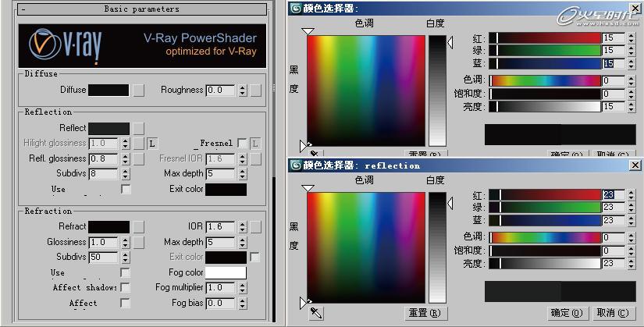The image size is (644, 327).
Task: Click the 亮度 brightness slider in top selector
Action: tap(545, 106)
